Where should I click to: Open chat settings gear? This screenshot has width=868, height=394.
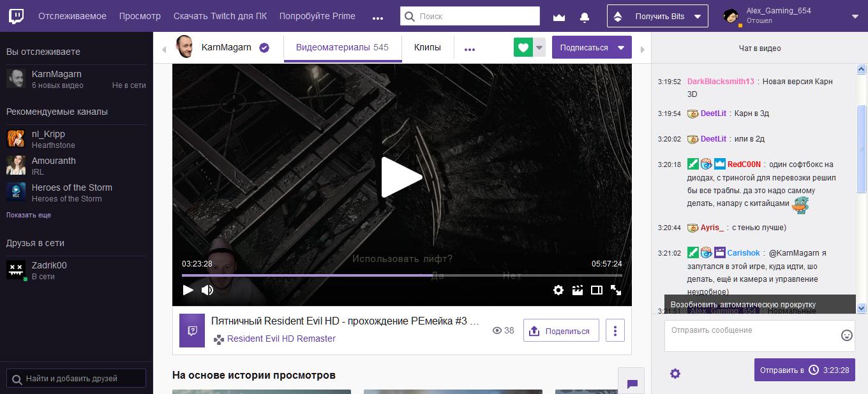click(675, 374)
